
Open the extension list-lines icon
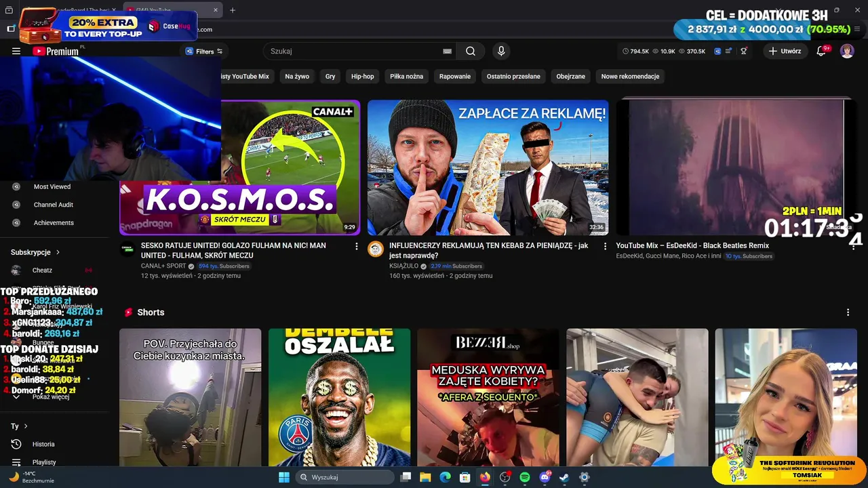(729, 51)
